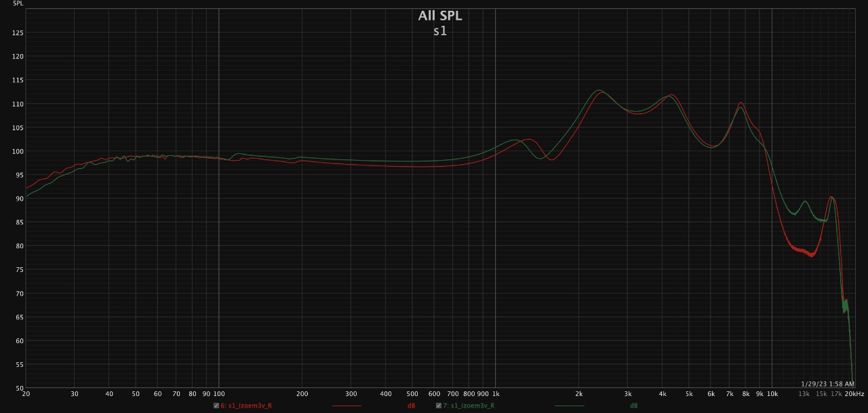Click the 1/29/23 1:58 AM timestamp
The height and width of the screenshot is (413, 868).
pyautogui.click(x=827, y=384)
